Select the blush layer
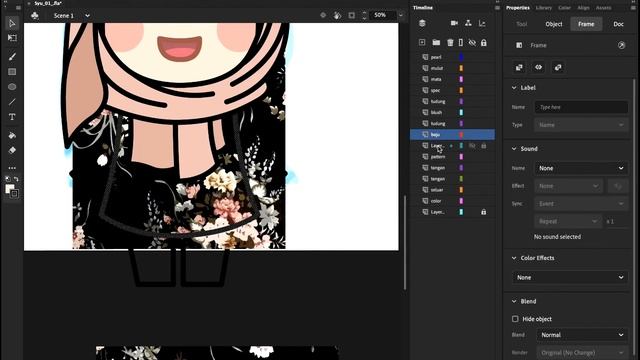The image size is (640, 360). tap(452, 112)
